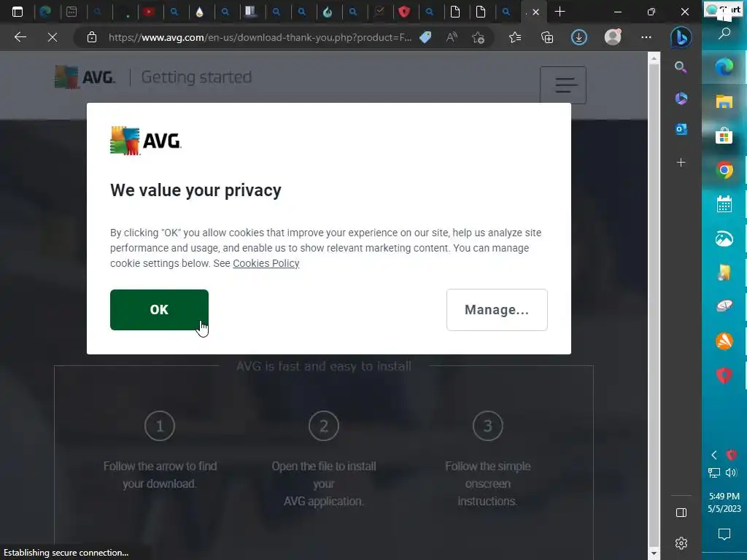
Task: Open cookie settings via Manage button
Action: [x=497, y=309]
